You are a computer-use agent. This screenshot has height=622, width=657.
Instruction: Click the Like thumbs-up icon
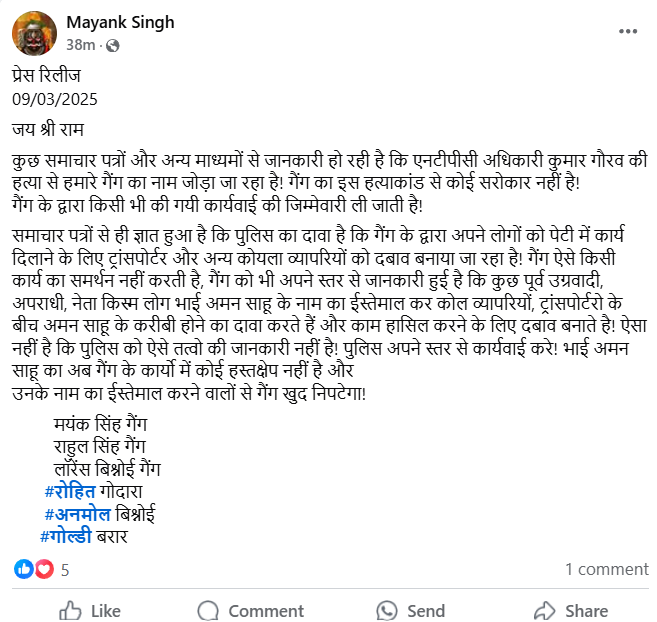[71, 610]
